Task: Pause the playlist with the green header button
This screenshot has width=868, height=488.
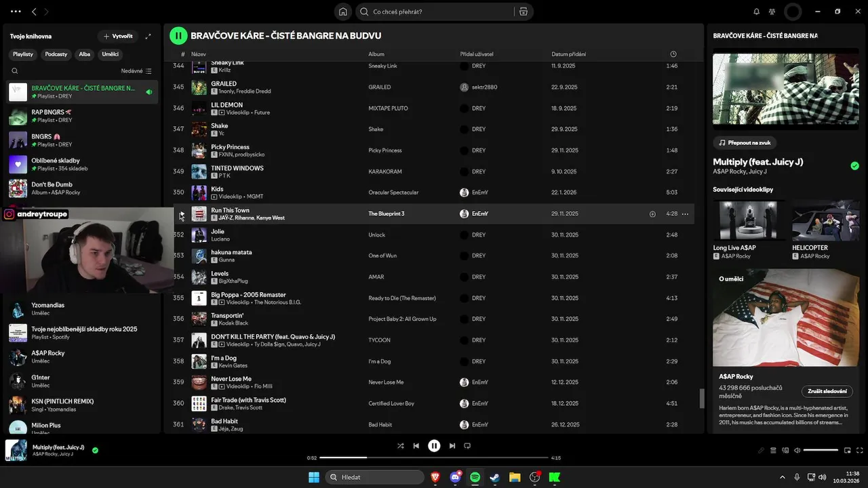Action: tap(178, 35)
